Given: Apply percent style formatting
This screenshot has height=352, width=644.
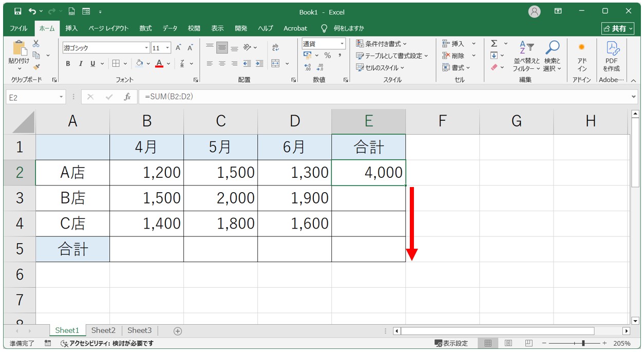Looking at the screenshot, I should tap(328, 55).
